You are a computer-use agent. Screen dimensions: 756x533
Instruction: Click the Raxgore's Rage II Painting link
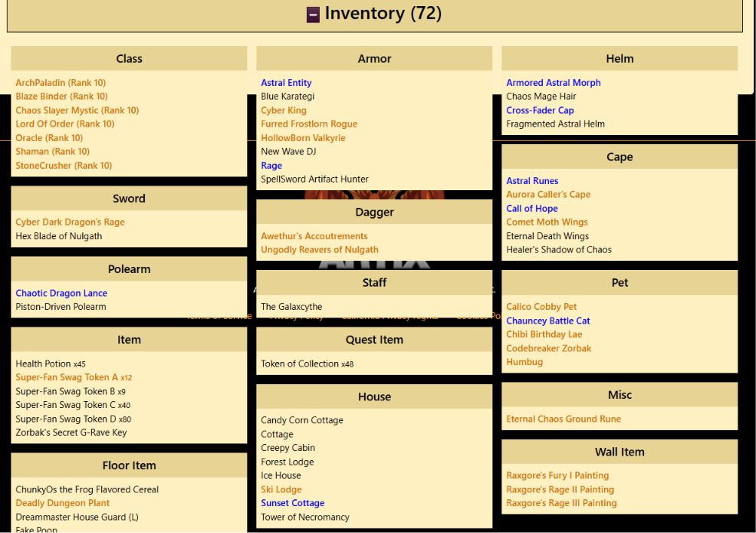560,489
